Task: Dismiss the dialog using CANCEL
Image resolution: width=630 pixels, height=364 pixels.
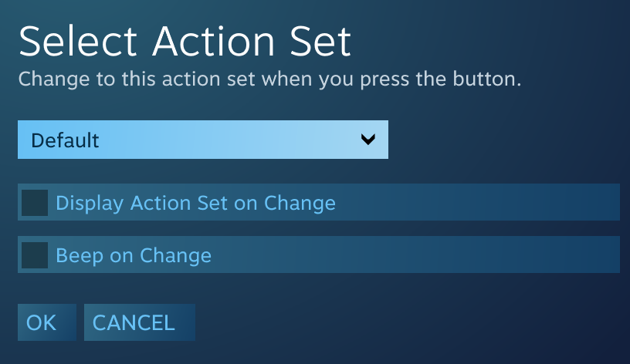Action: click(x=134, y=322)
